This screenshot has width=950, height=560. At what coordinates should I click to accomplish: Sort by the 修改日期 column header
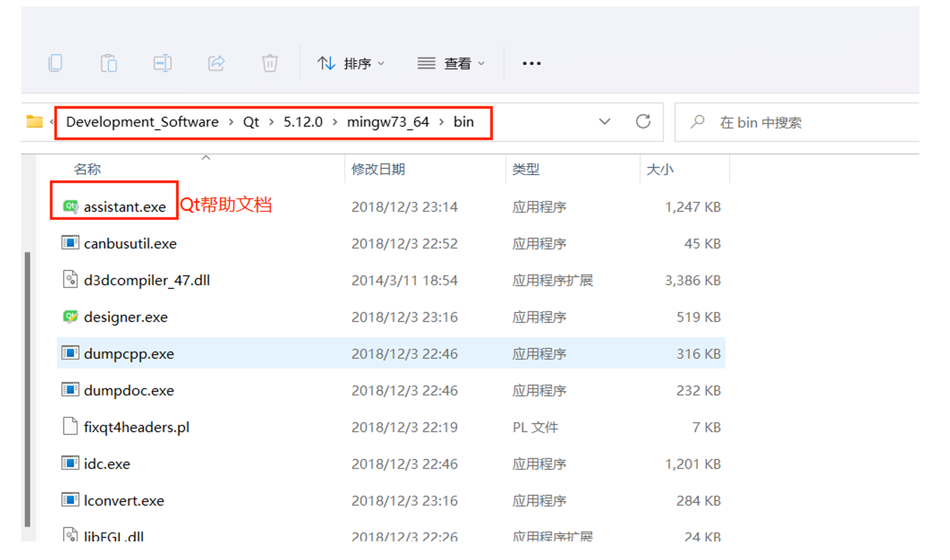(x=378, y=169)
